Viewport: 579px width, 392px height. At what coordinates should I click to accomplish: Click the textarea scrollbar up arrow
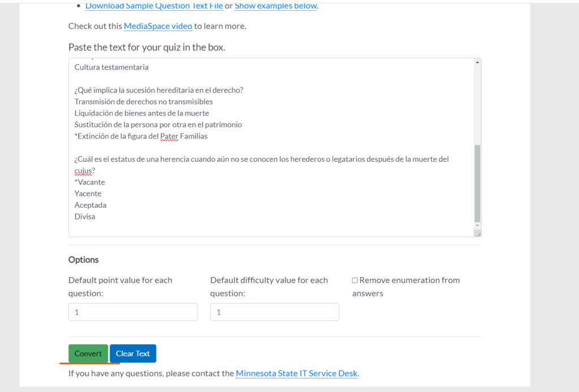point(477,62)
